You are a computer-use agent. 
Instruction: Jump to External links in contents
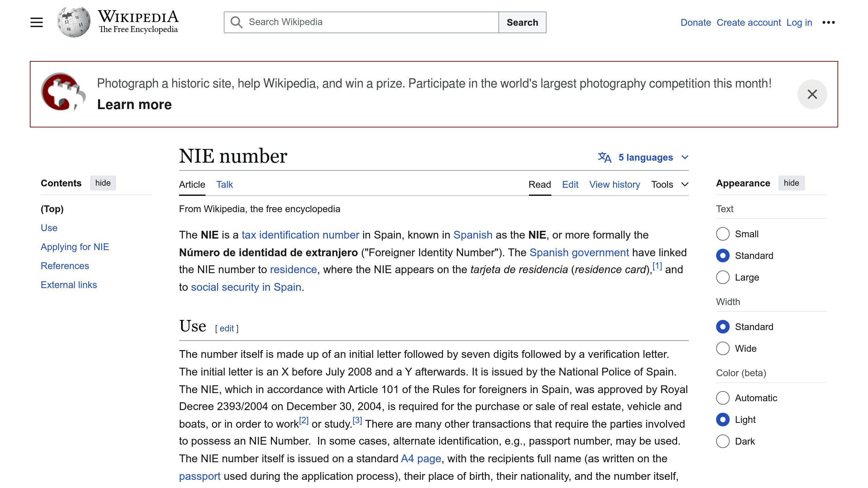[x=69, y=285]
